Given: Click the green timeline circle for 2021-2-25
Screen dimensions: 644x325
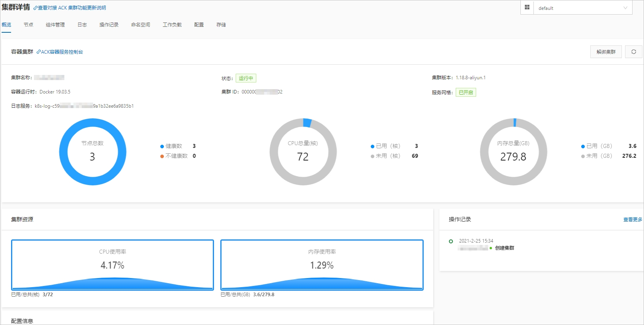Looking at the screenshot, I should pos(451,241).
